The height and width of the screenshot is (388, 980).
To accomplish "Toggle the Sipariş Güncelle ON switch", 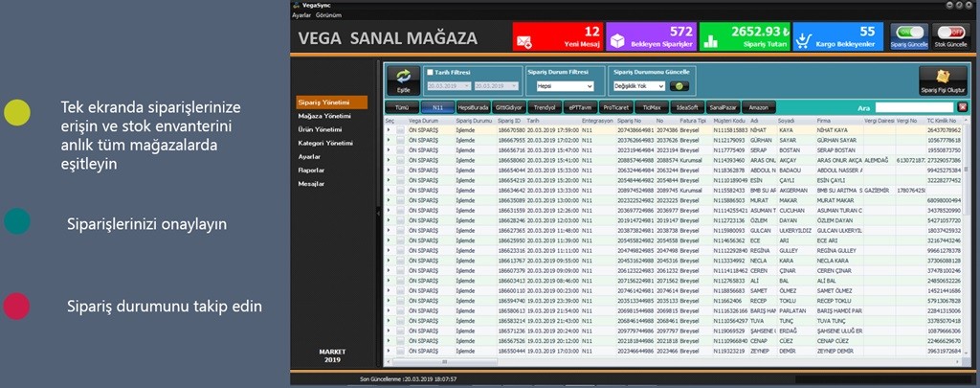I will [x=909, y=33].
